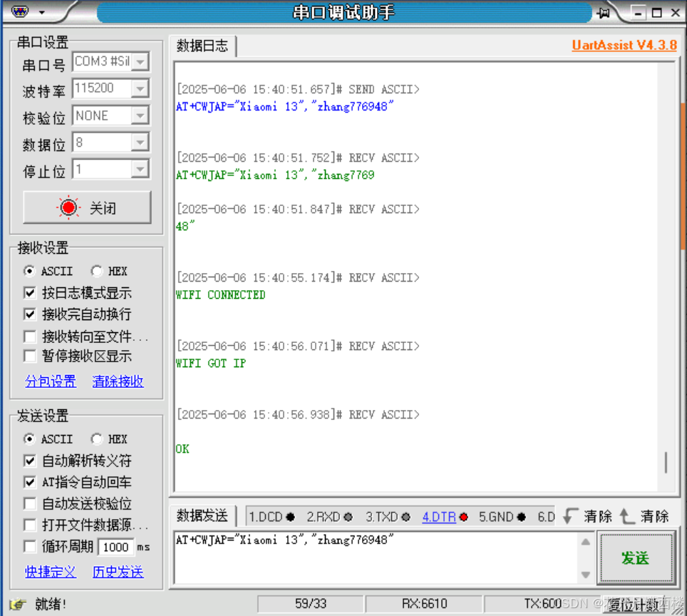Open the app logo menu in title bar
The image size is (687, 616).
point(20,12)
